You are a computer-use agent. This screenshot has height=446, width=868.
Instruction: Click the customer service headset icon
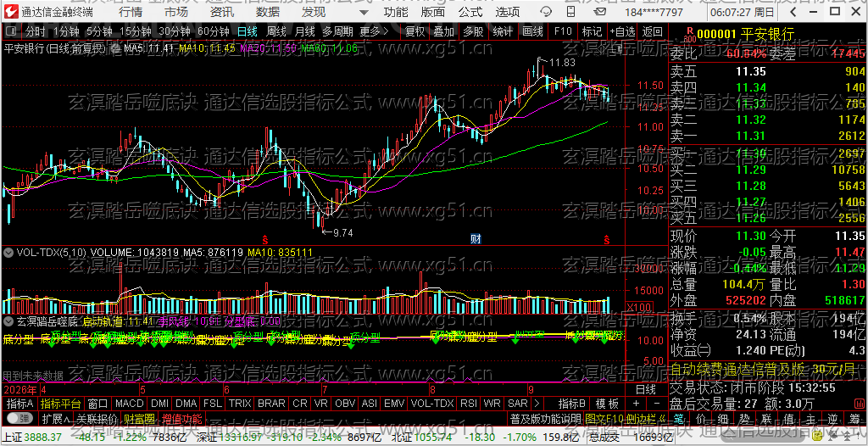point(545,12)
